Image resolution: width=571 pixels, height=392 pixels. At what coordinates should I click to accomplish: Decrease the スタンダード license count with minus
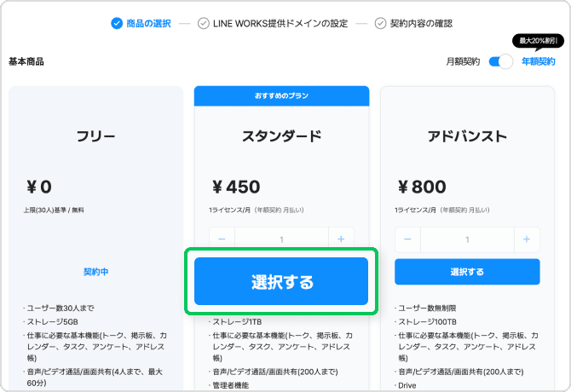click(222, 239)
